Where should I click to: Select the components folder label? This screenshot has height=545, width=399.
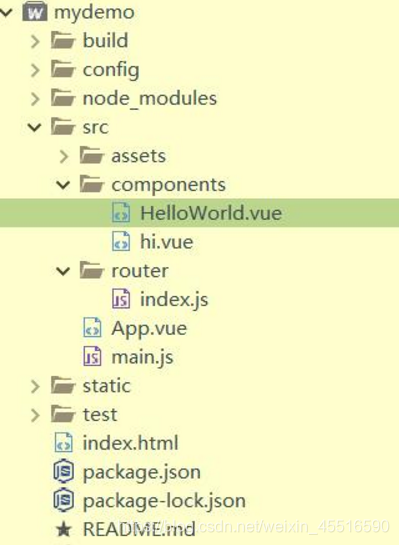pos(169,185)
